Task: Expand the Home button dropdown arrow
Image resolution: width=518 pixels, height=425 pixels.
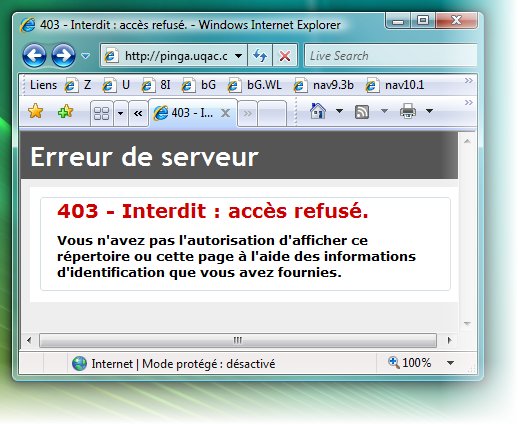Action: tap(339, 111)
